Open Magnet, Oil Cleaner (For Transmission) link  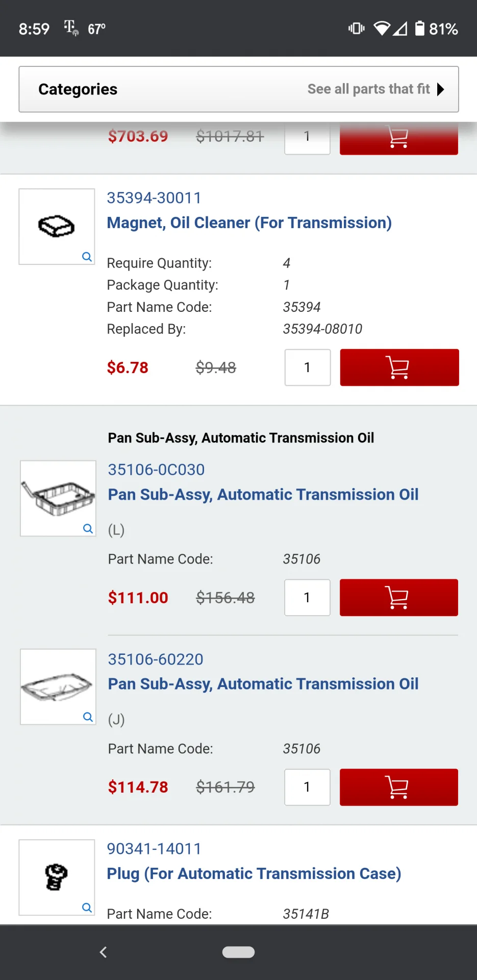click(x=249, y=223)
